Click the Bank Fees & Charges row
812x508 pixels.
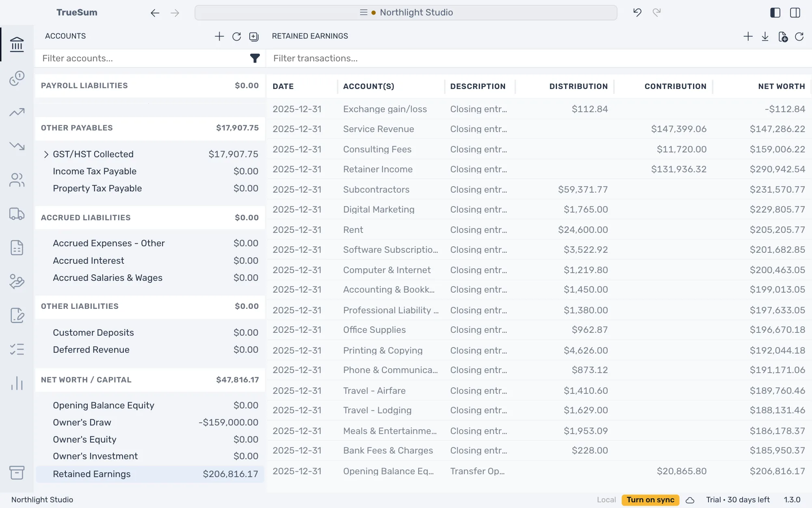click(x=539, y=451)
